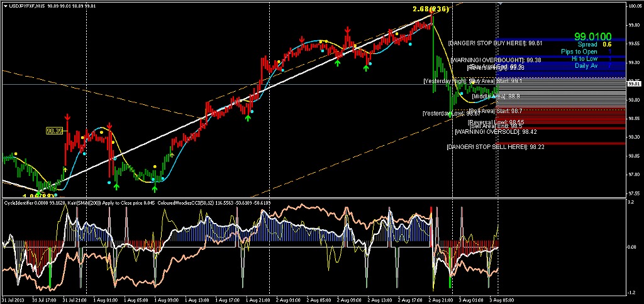Open the chart dropdown arrow beside USDJPYFXF
Viewport: 644px width, 304px height.
click(5, 6)
